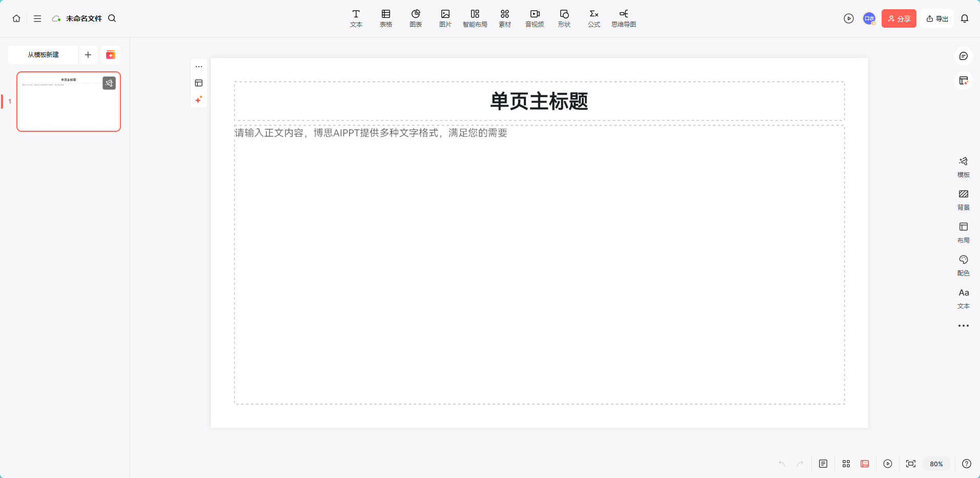Open the 80% zoom level control
This screenshot has height=478, width=980.
click(x=936, y=464)
